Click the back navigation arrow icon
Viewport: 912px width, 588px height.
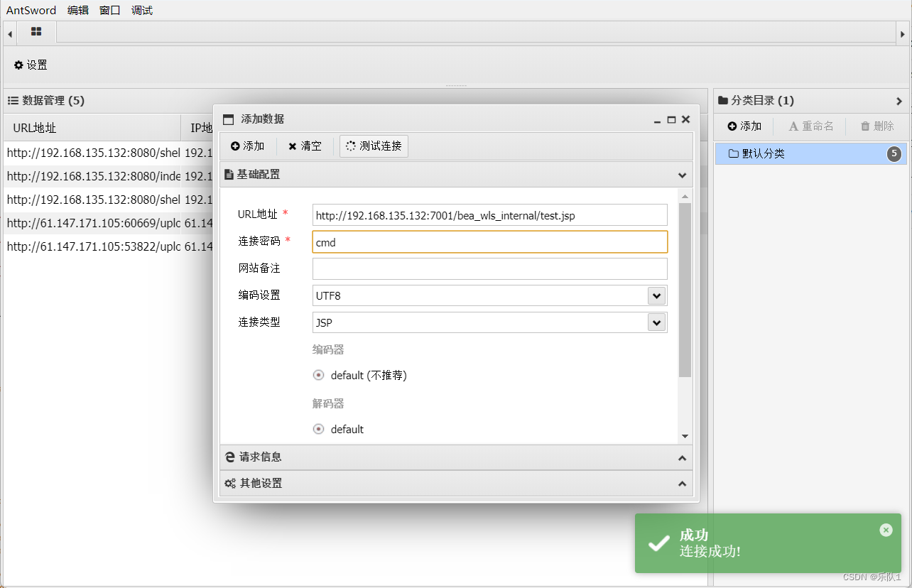click(9, 32)
